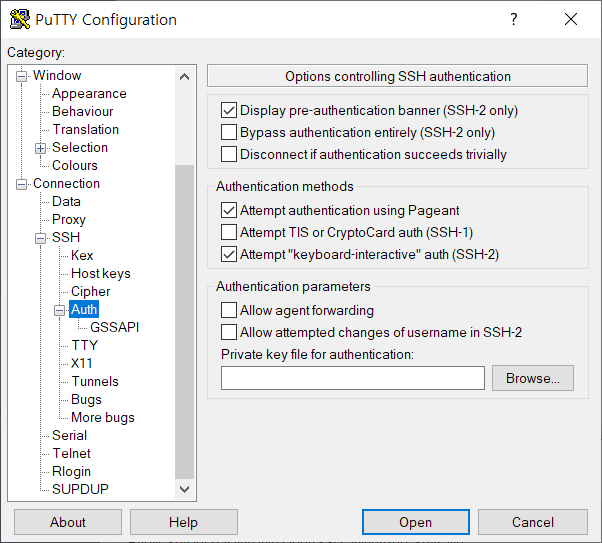Open the Colours category
Screen dimensions: 602x543
(x=75, y=166)
